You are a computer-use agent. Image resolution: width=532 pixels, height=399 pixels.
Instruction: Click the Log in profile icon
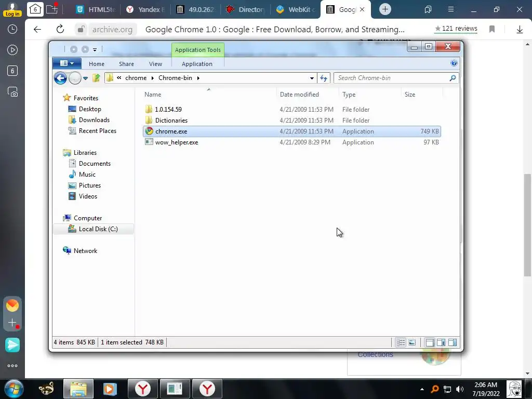[x=12, y=9]
